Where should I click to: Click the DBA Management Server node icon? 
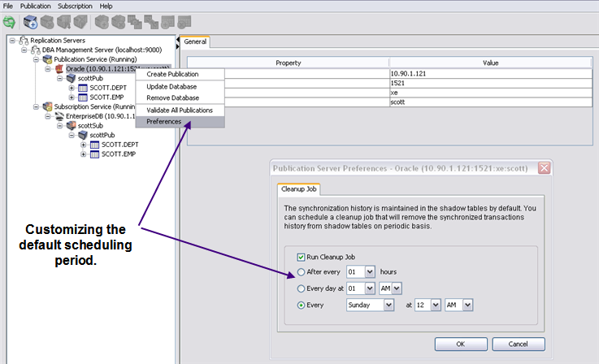point(36,50)
